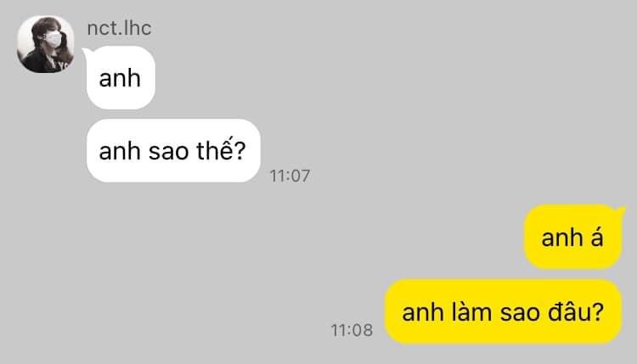
Task: Tap the nct.lhc sender name
Action: pyautogui.click(x=119, y=28)
